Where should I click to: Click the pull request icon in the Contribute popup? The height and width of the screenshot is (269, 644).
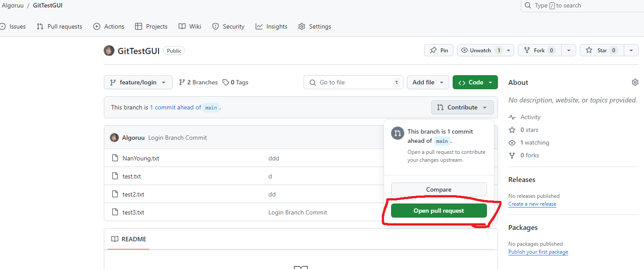(x=397, y=134)
